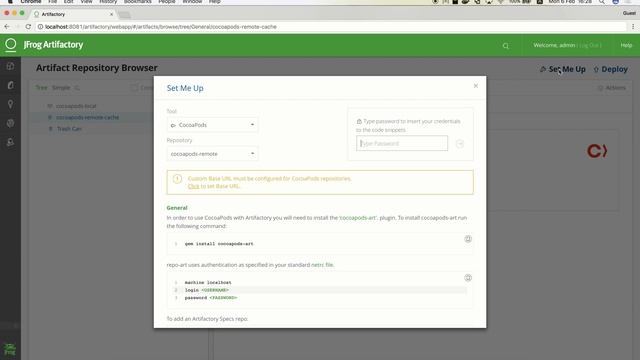
Task: Switch to Simple view tab
Action: pos(61,88)
